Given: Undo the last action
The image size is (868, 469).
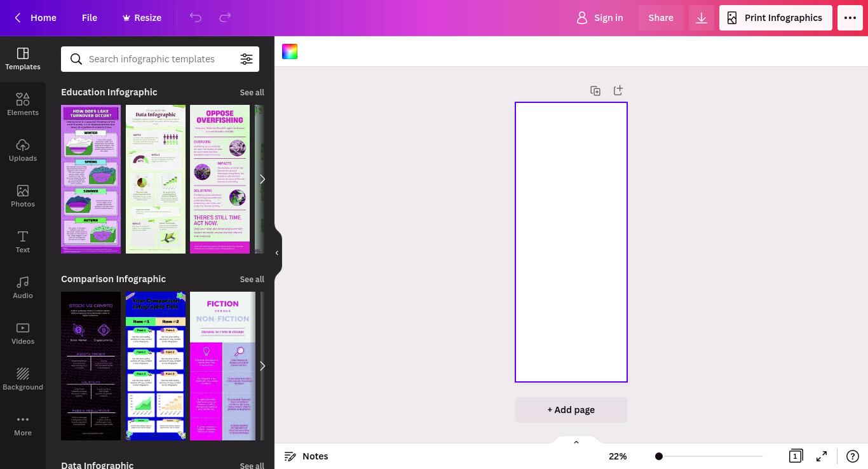Looking at the screenshot, I should 196,18.
